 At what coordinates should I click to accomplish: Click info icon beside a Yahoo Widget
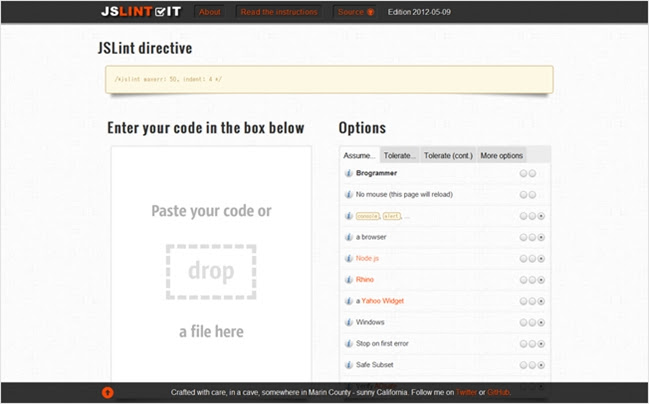pos(349,301)
